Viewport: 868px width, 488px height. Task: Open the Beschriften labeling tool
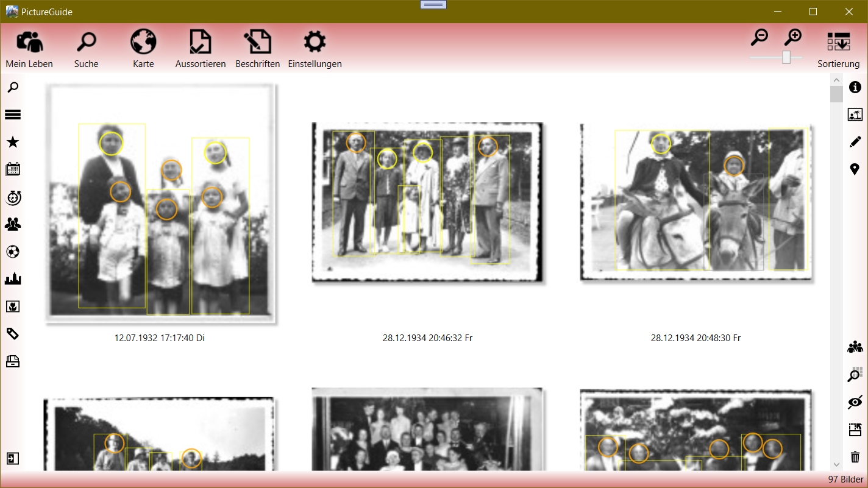(257, 49)
